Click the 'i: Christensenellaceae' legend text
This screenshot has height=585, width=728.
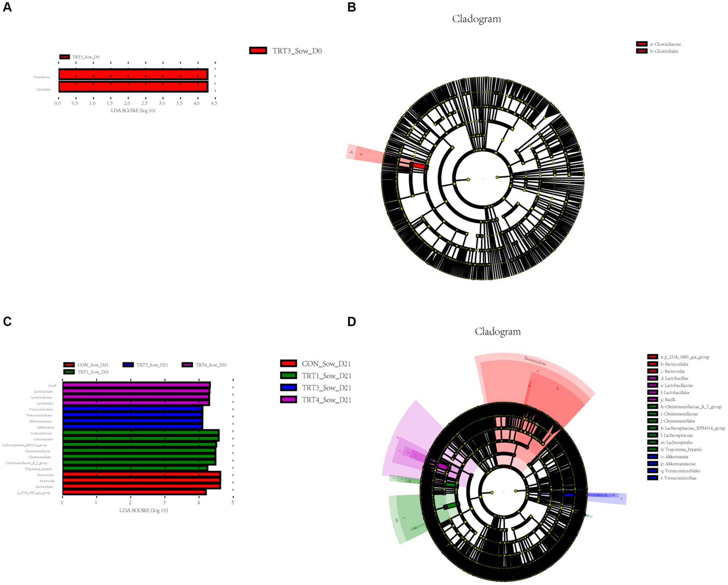point(679,414)
